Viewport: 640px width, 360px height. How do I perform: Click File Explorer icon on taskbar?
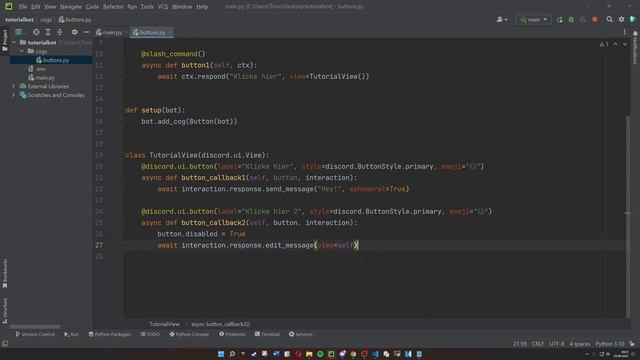point(309,354)
